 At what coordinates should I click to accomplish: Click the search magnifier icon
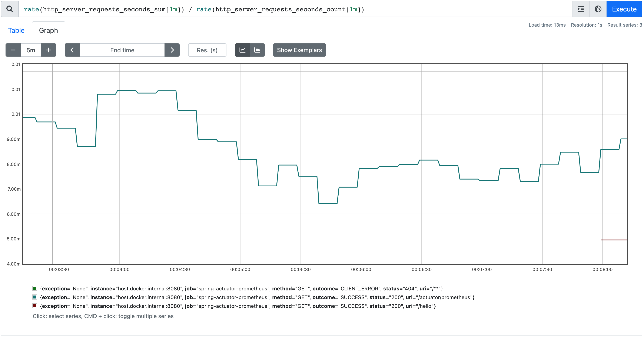coord(10,9)
